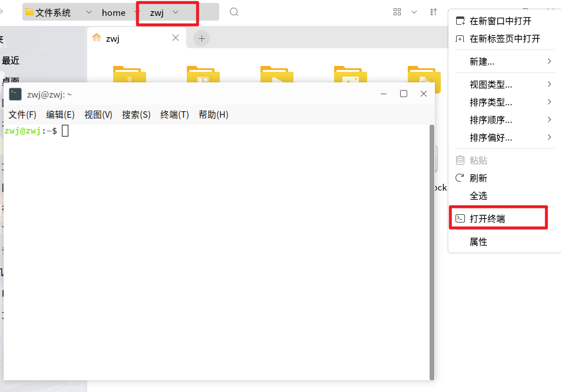The image size is (561, 392).
Task: Close the terminal window
Action: 424,94
